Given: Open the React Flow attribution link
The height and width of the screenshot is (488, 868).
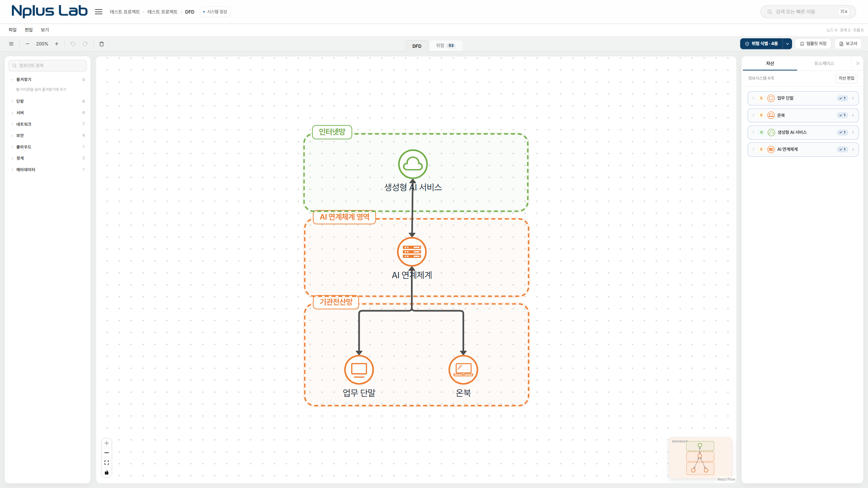Looking at the screenshot, I should point(726,479).
